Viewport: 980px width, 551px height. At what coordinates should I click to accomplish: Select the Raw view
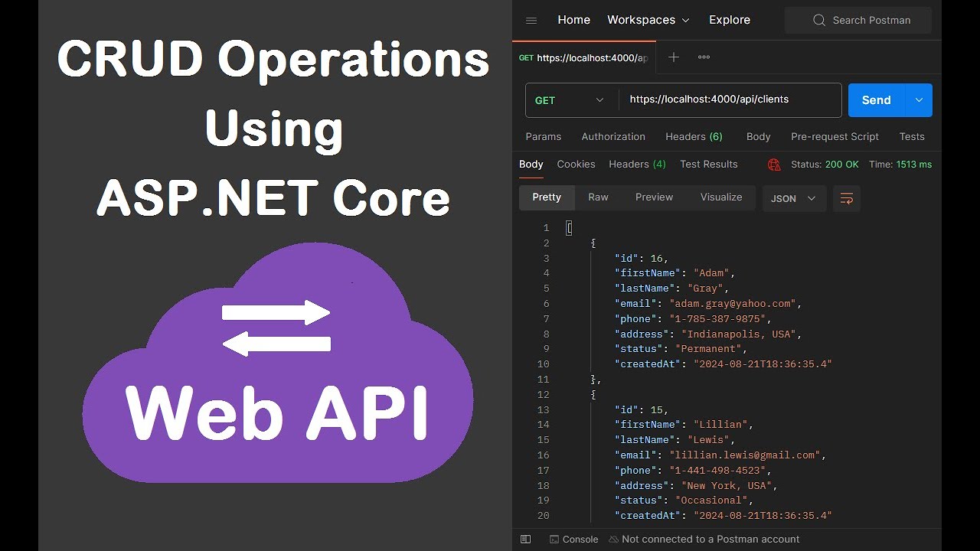click(x=598, y=197)
